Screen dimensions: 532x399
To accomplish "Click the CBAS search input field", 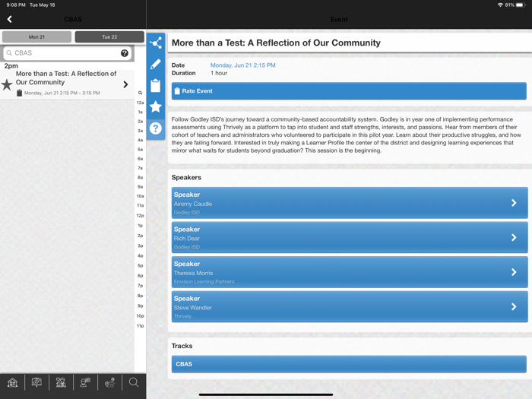I will click(x=67, y=53).
